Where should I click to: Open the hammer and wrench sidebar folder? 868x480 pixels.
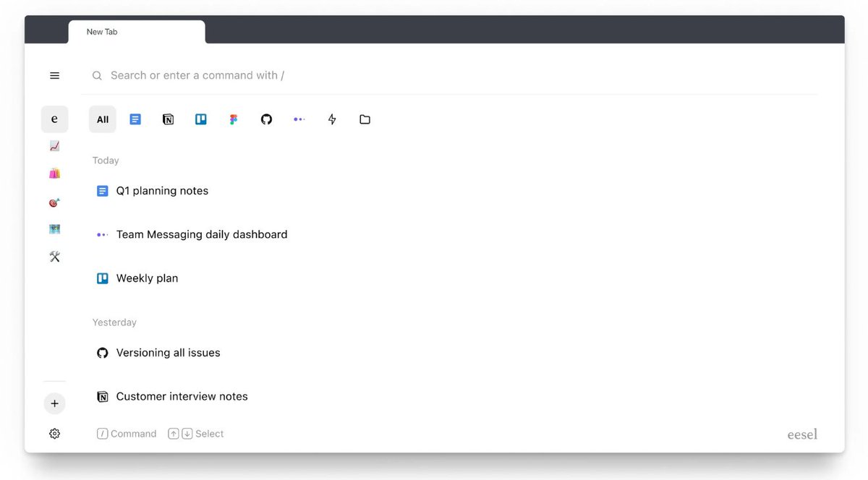[x=54, y=257]
